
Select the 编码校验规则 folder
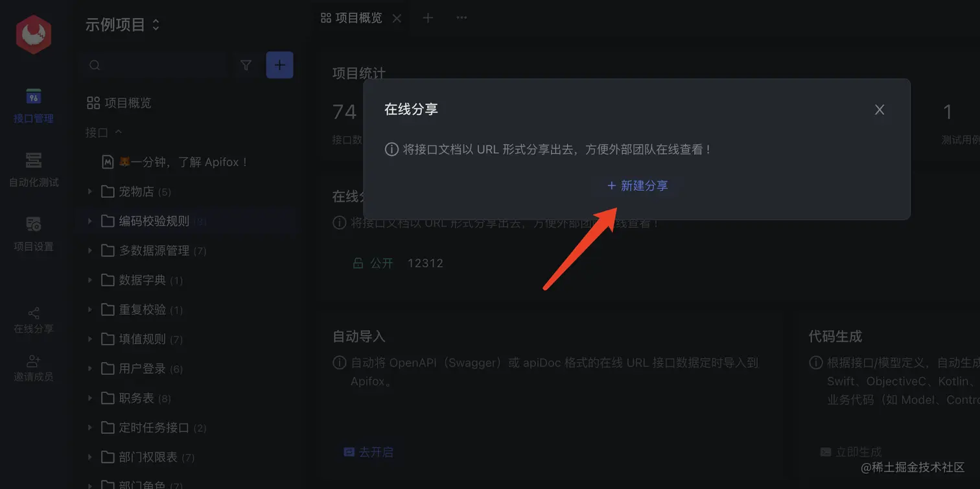[154, 221]
